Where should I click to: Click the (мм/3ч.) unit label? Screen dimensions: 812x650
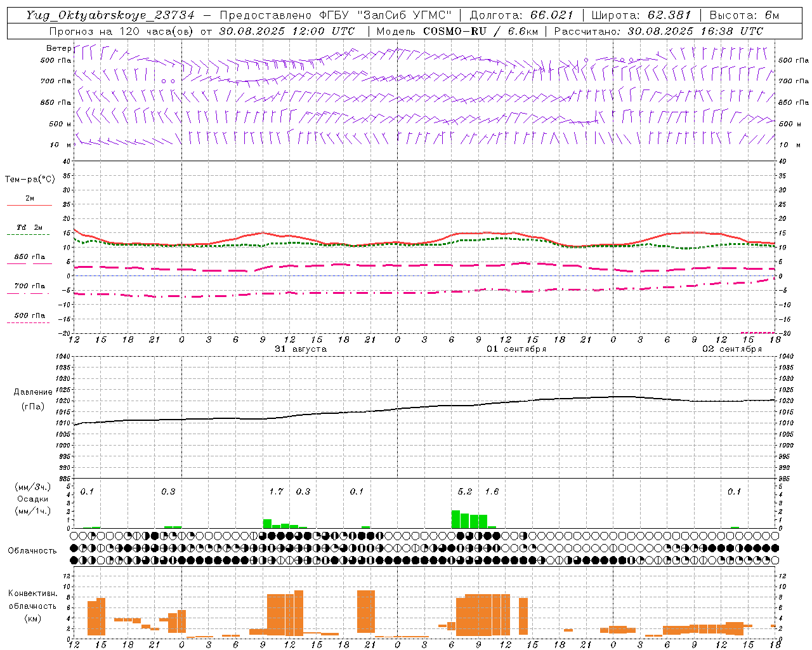click(x=33, y=487)
